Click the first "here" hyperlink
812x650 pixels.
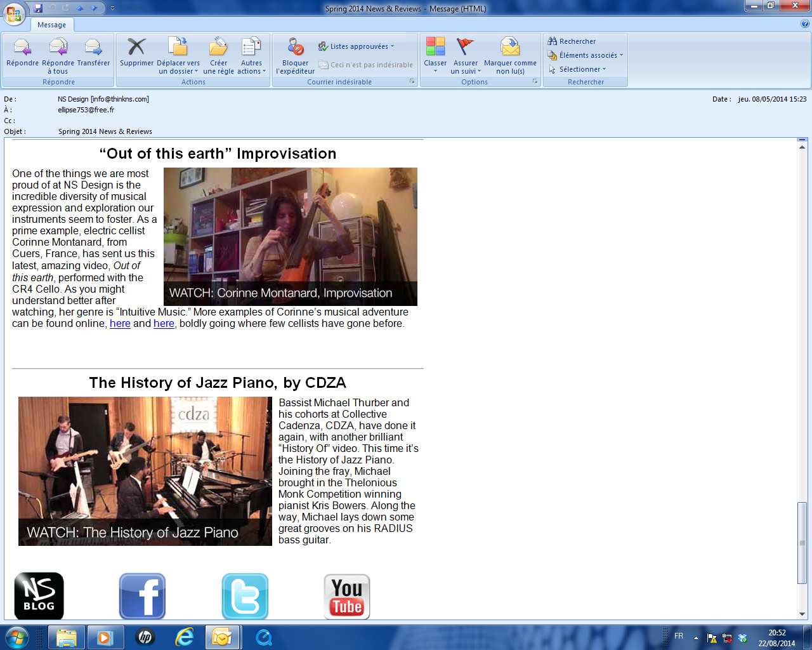(x=120, y=324)
